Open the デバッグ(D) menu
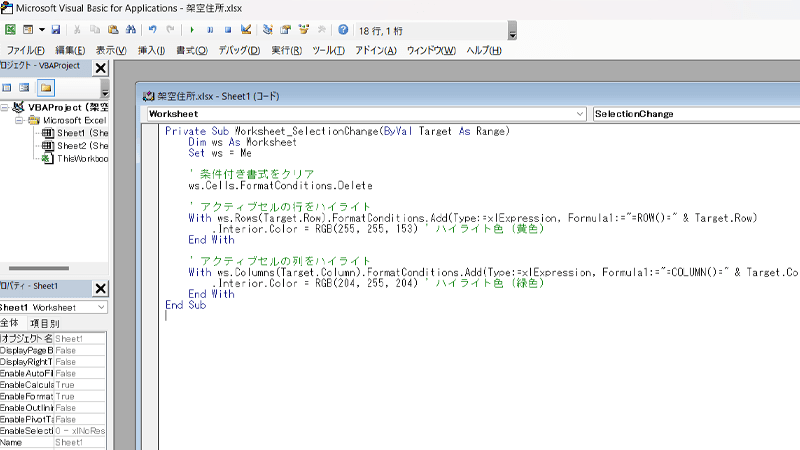 (x=239, y=50)
